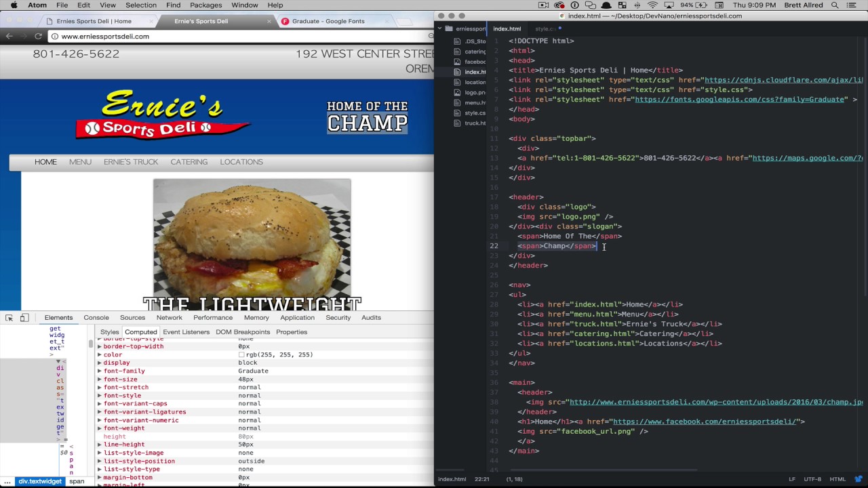Open the Audits tab in DevTools
Viewport: 868px width, 488px height.
(x=371, y=317)
